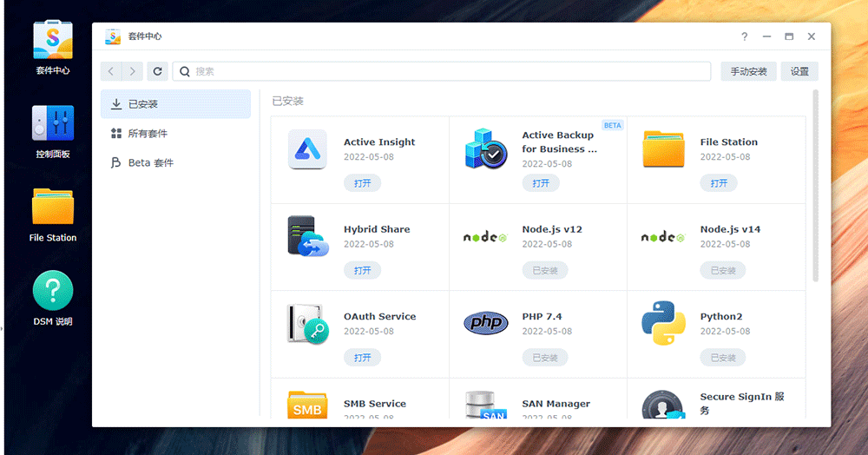The height and width of the screenshot is (455, 868).
Task: Click the Secure SignIn 服务 title text
Action: click(742, 404)
